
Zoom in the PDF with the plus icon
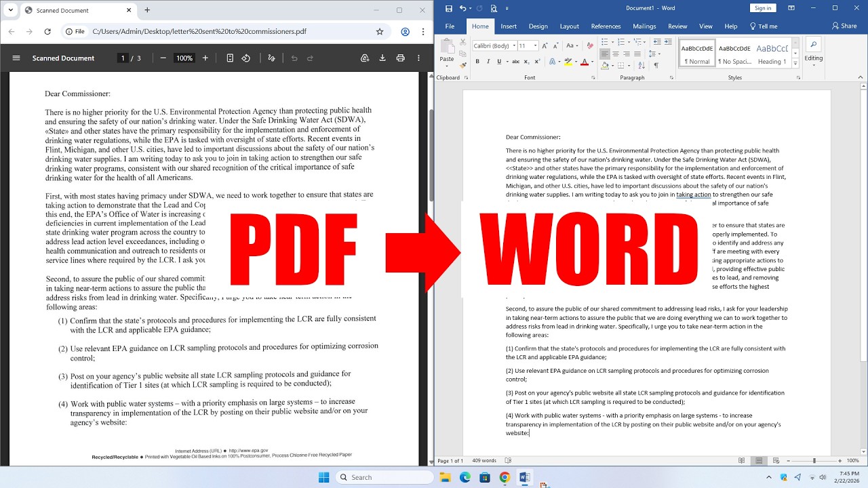205,58
